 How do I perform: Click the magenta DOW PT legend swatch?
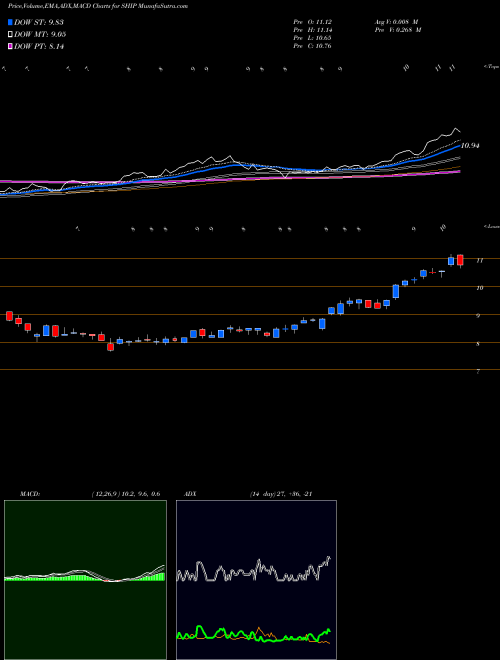coord(10,47)
